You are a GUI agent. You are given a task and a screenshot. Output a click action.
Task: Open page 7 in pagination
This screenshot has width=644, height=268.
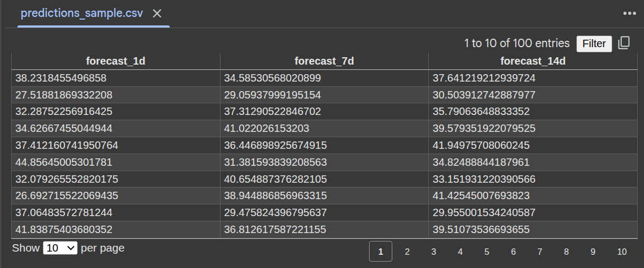pyautogui.click(x=540, y=252)
